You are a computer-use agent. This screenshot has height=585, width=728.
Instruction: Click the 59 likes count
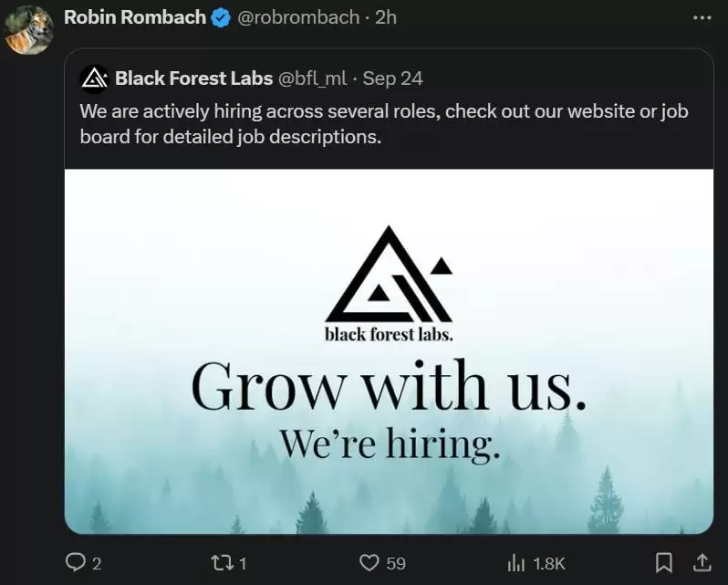[396, 564]
